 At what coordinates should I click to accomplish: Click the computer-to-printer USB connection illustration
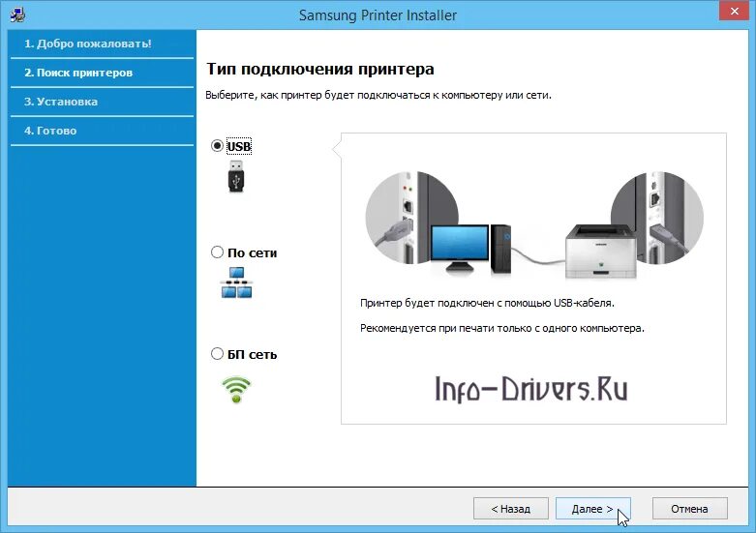coord(533,224)
